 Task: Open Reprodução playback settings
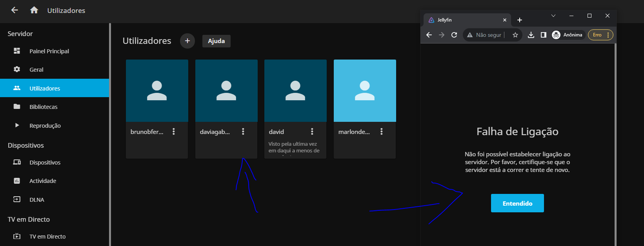(x=45, y=126)
